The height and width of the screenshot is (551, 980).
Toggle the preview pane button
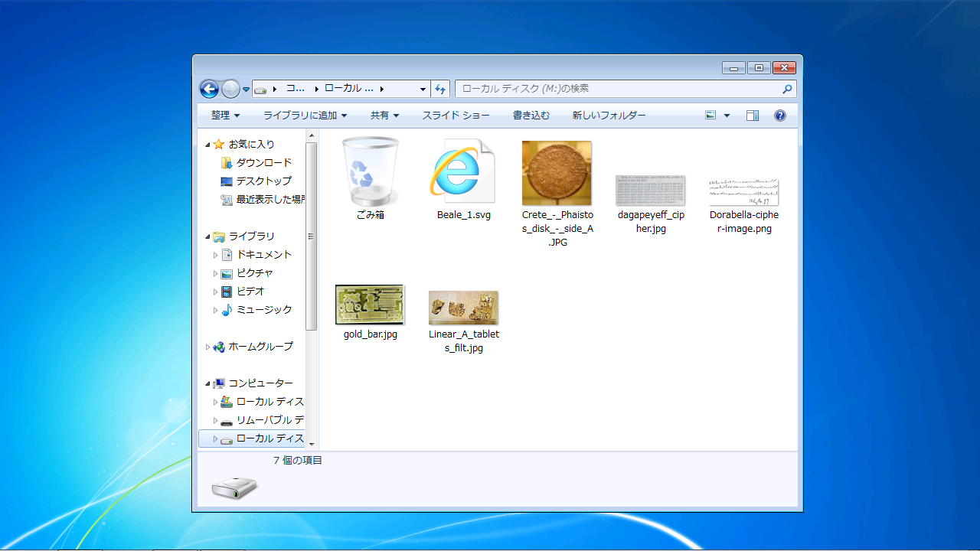coord(753,116)
